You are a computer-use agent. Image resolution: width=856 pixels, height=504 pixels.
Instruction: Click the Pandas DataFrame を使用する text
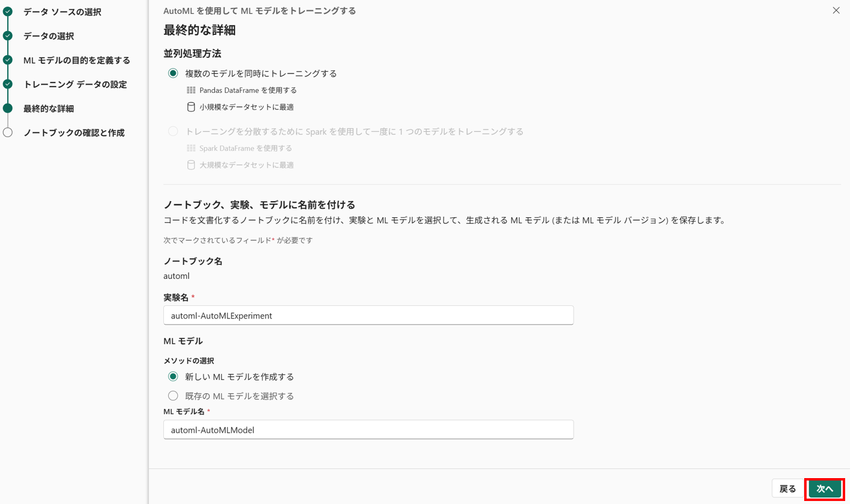(x=248, y=90)
